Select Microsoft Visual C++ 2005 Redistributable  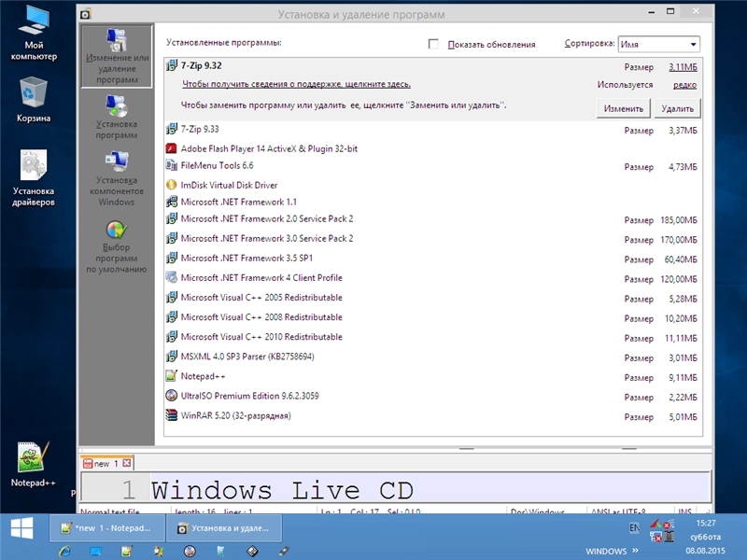coord(433,298)
